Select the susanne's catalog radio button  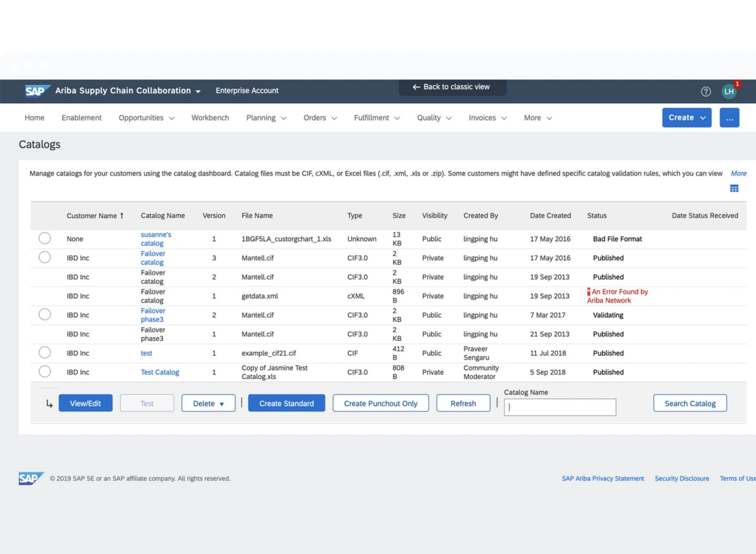pos(45,238)
